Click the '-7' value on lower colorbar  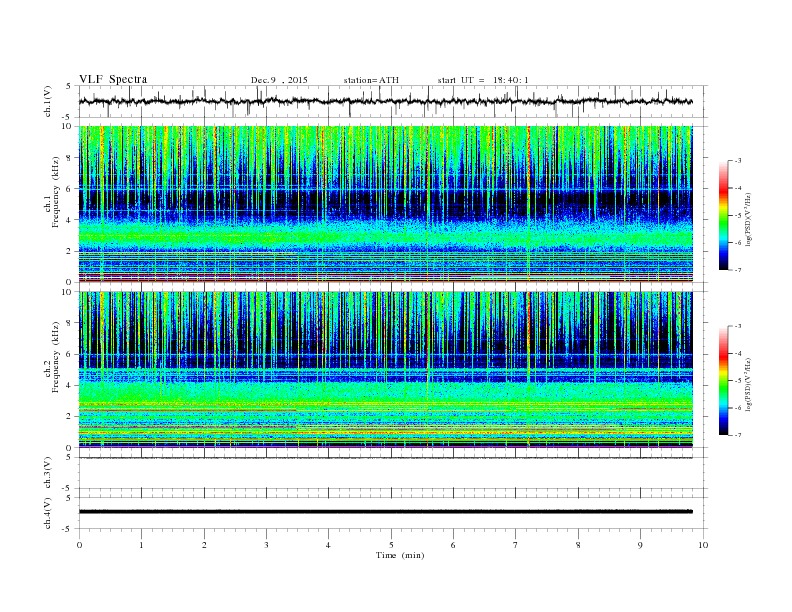click(x=737, y=435)
